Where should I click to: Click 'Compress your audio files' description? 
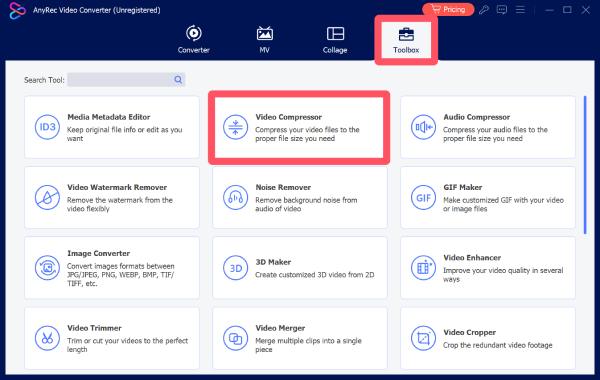[495, 134]
